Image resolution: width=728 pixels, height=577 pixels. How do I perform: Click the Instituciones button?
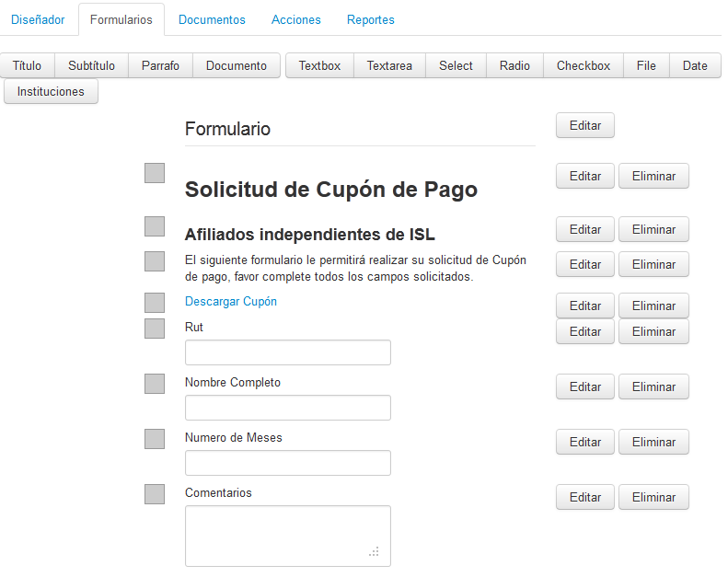pyautogui.click(x=51, y=91)
